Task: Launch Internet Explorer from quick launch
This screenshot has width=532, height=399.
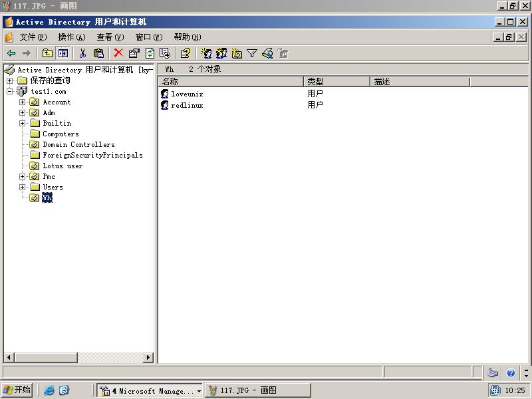Action: [49, 390]
